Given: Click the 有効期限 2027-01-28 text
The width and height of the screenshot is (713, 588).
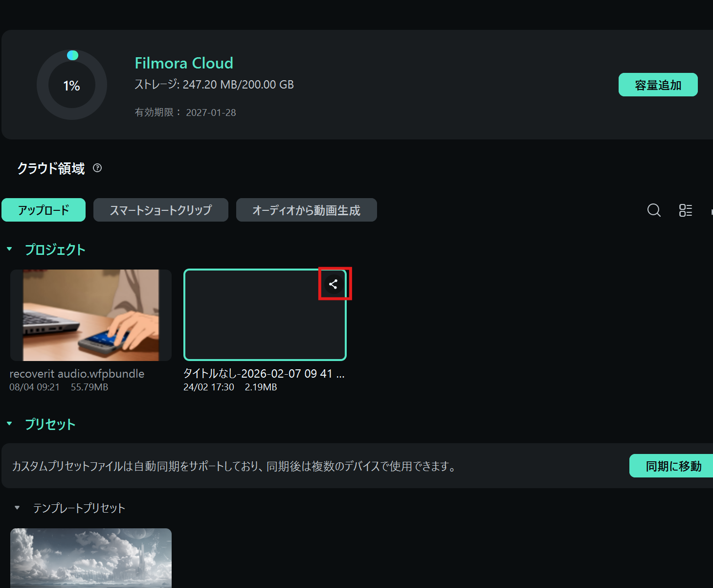Looking at the screenshot, I should click(185, 113).
